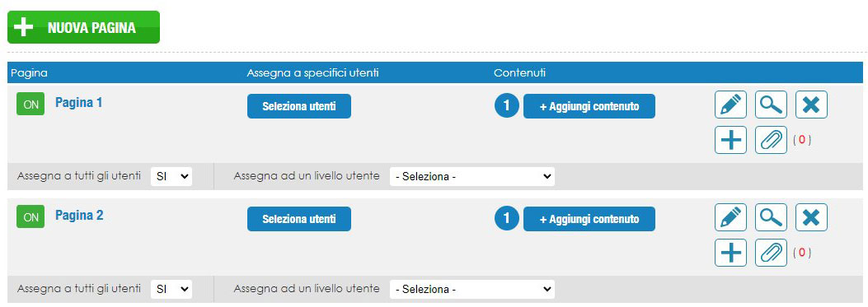Click the plus icon in Pagina 1 row

pos(730,140)
